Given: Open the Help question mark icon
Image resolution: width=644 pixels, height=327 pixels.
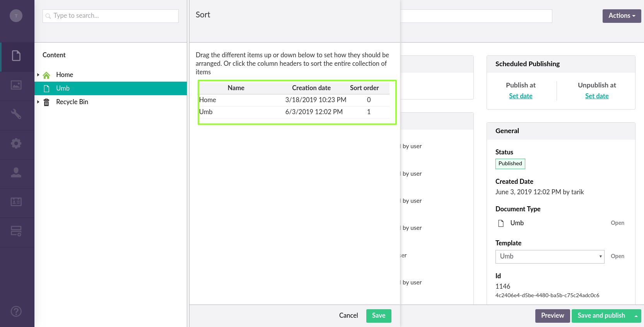Looking at the screenshot, I should click(x=16, y=311).
